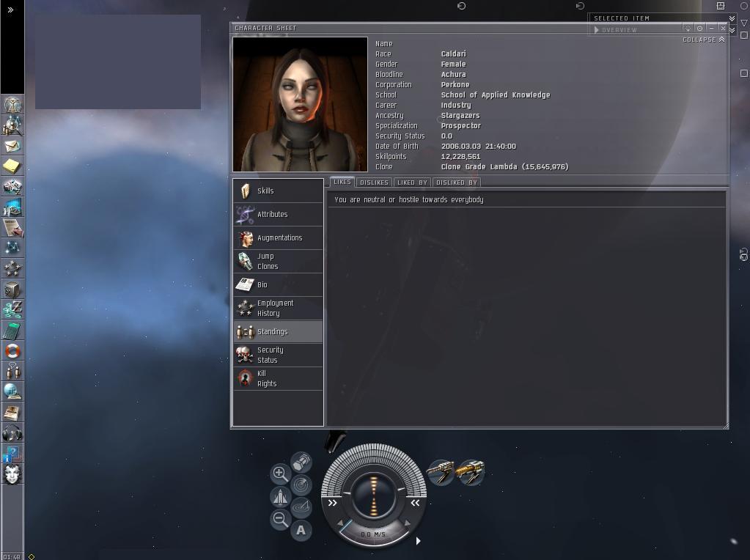Image resolution: width=750 pixels, height=560 pixels.
Task: Click the Clone Grade Lambda value
Action: tap(504, 167)
